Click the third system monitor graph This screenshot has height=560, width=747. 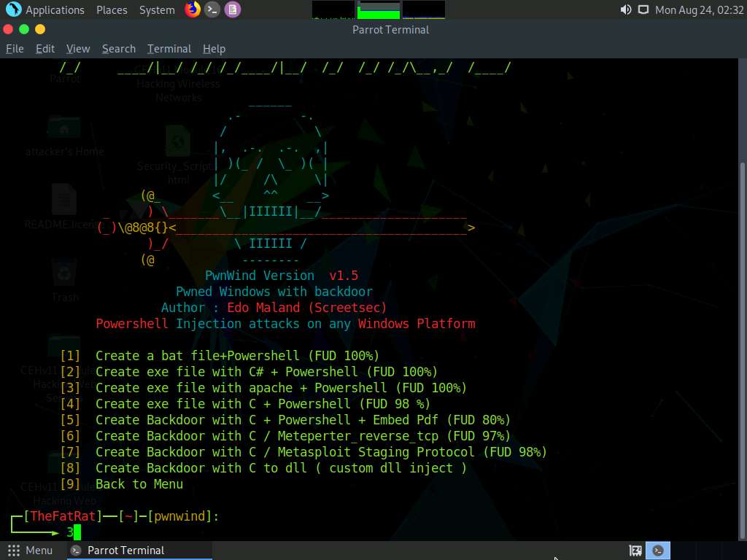coord(424,10)
